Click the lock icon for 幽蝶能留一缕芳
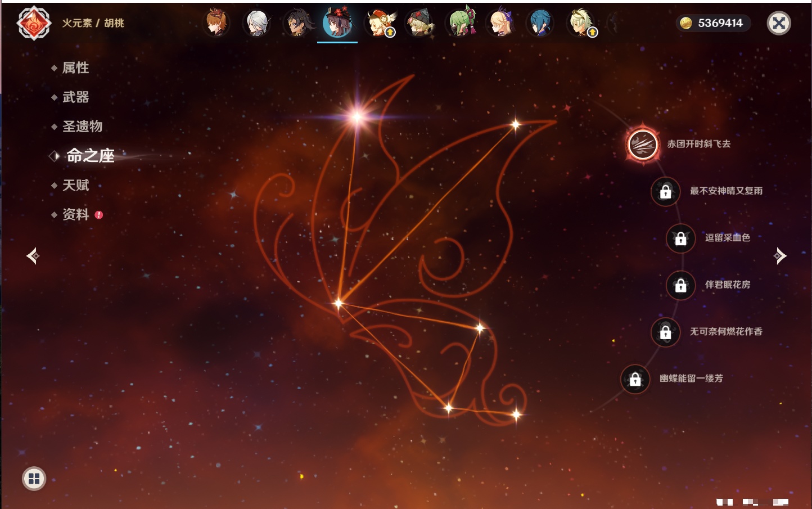The width and height of the screenshot is (812, 509). pos(635,379)
